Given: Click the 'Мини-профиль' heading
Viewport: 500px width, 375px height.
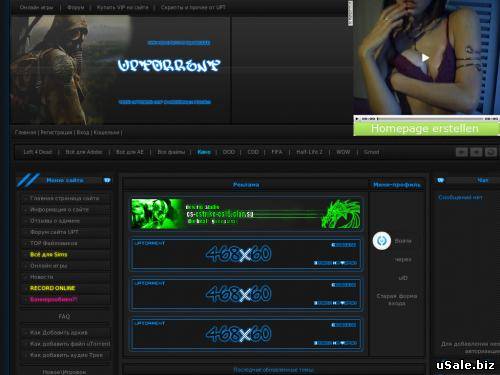Looking at the screenshot, I should [x=397, y=185].
